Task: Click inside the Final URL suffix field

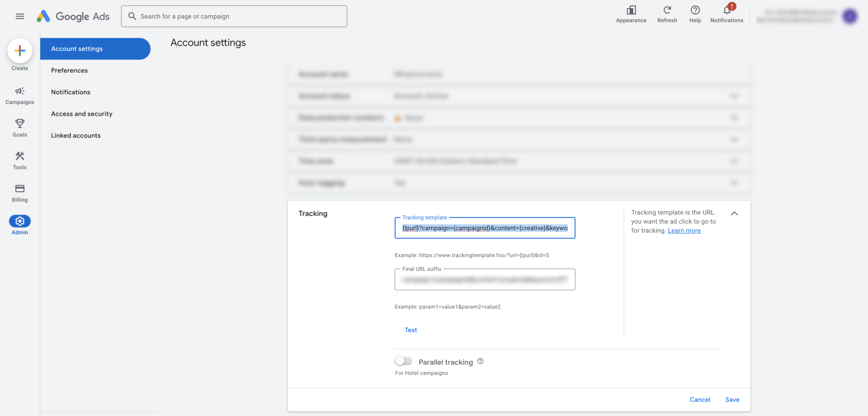Action: click(484, 280)
